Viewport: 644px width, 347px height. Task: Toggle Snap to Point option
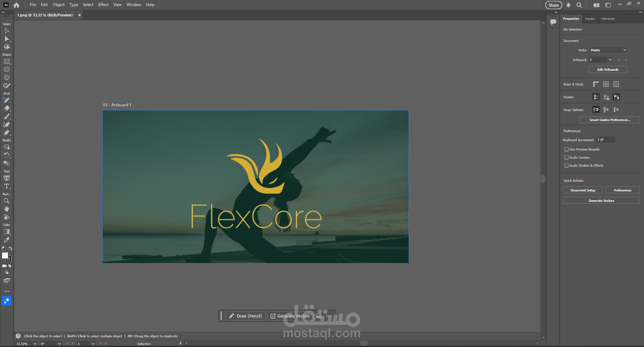[596, 110]
